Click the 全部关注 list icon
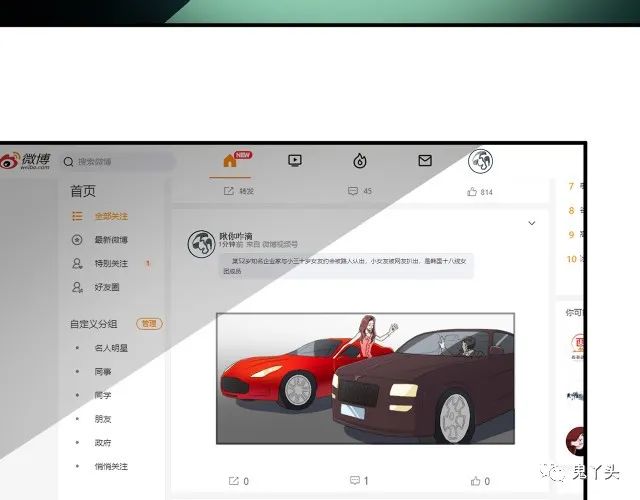This screenshot has height=500, width=640. click(77, 216)
